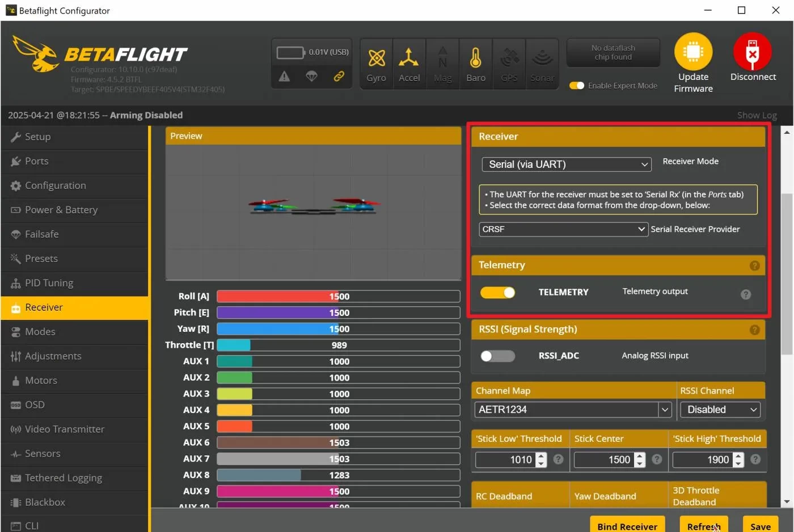Increase Stick High Threshold with up arrow
Viewport: 794px width, 532px height.
738,456
